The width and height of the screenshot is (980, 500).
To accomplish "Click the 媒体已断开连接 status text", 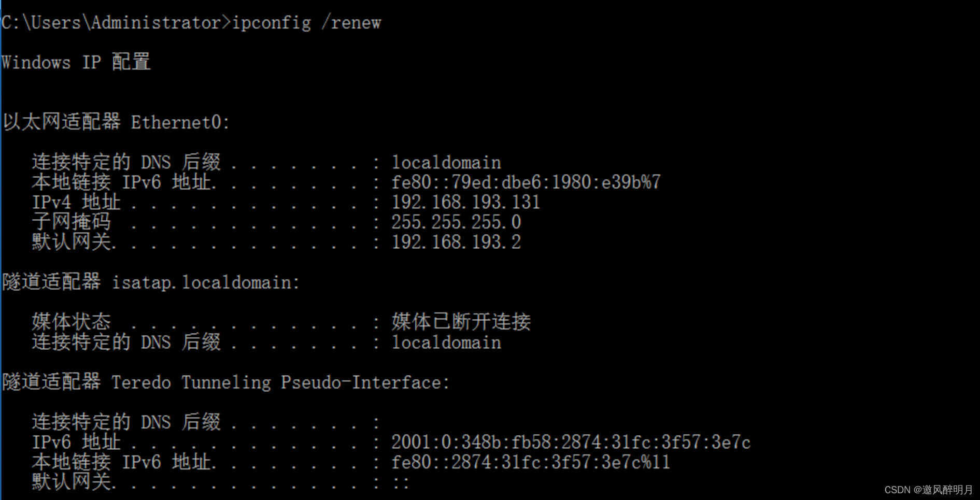I will tap(461, 322).
